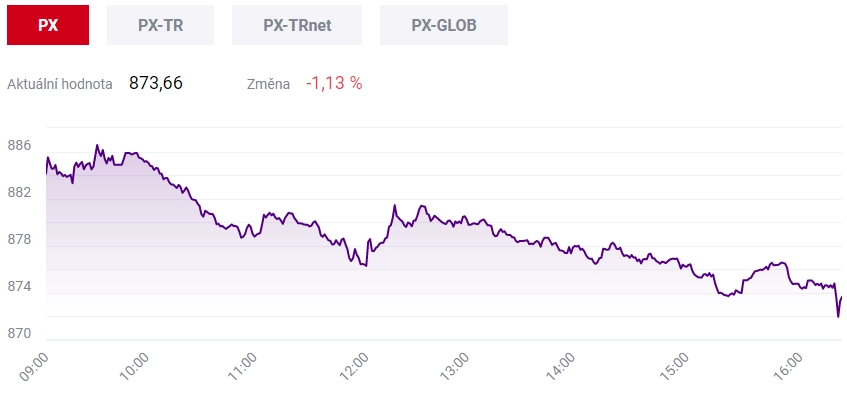Image resolution: width=847 pixels, height=394 pixels.
Task: Click the Změna label
Action: pyautogui.click(x=268, y=84)
